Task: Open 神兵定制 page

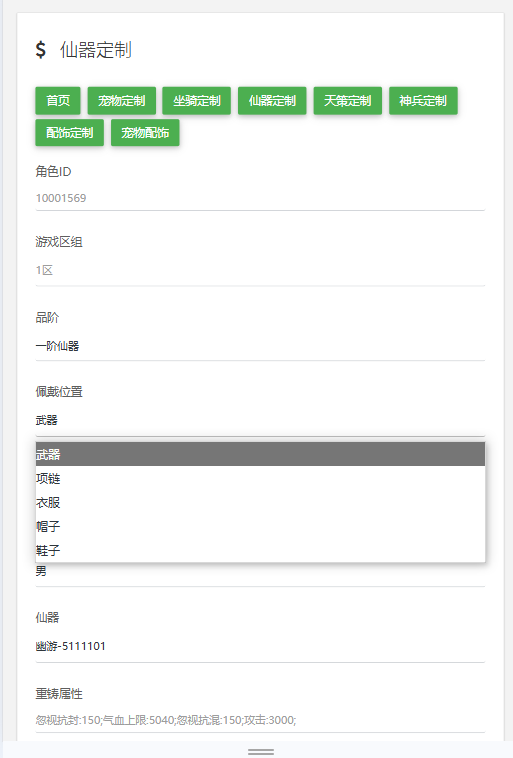Action: pos(423,101)
